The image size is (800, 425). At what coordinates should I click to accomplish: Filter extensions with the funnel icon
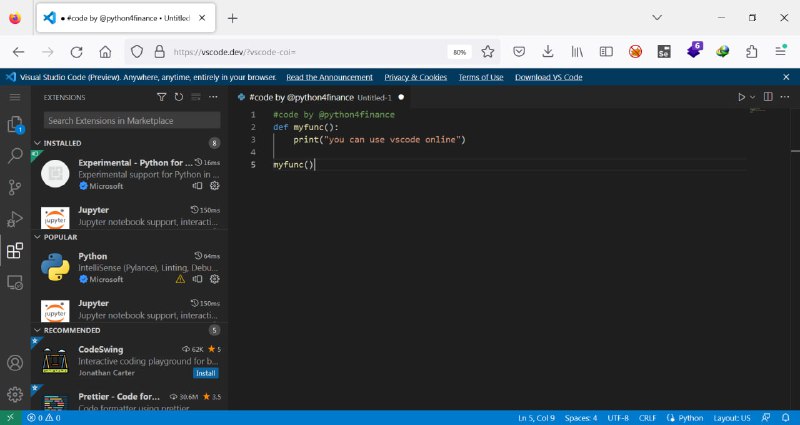pyautogui.click(x=161, y=97)
